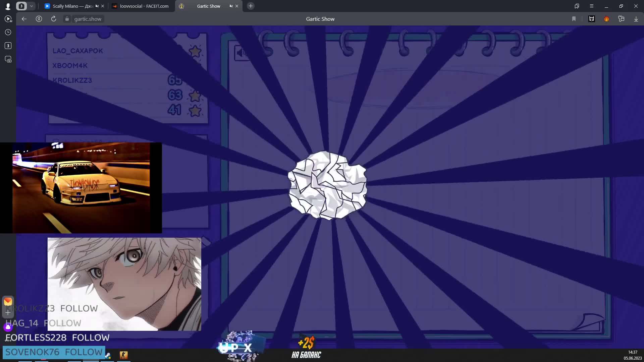Toggle the Gartic sound speaker button
644x362 pixels.
pos(242,53)
